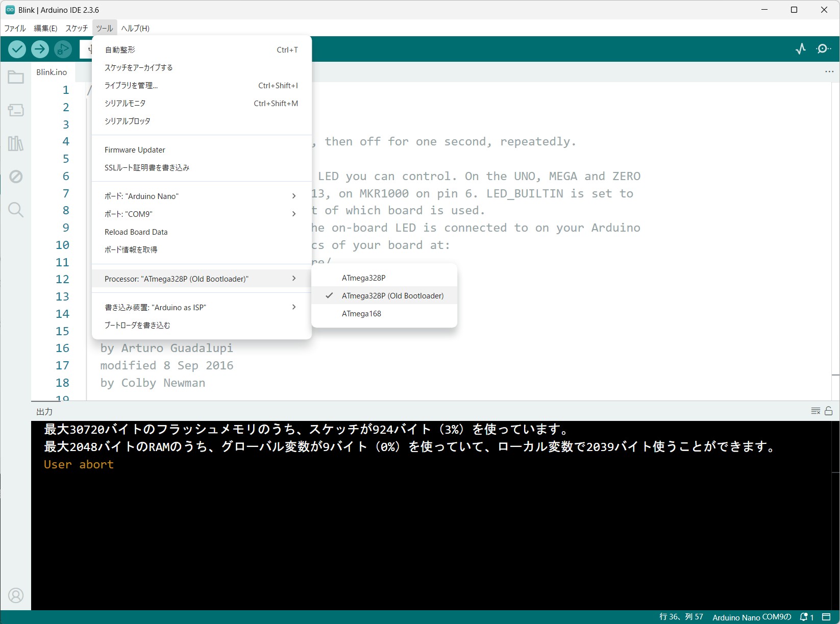This screenshot has width=840, height=624.
Task: Select ATmega328P processor option
Action: [x=363, y=278]
